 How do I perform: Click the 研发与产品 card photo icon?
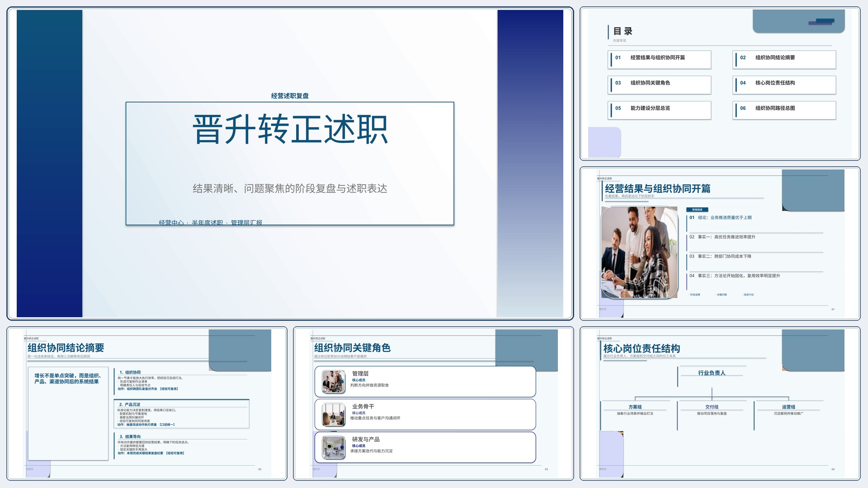(x=334, y=447)
